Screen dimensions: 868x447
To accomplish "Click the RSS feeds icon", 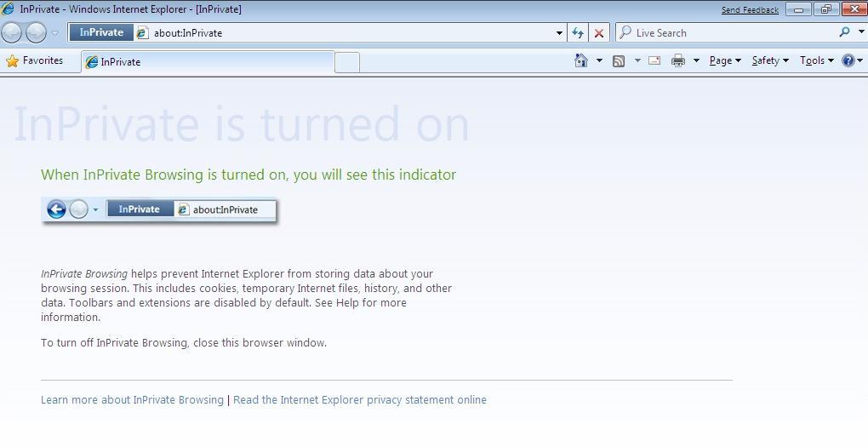I will tap(619, 60).
